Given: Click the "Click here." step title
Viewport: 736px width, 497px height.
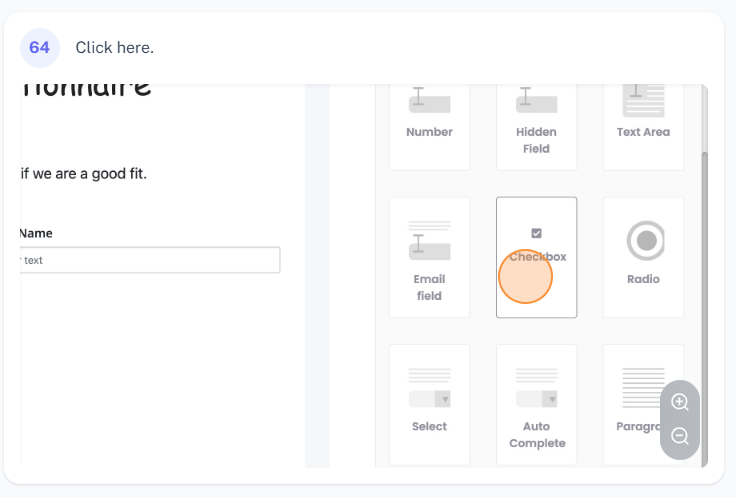Looking at the screenshot, I should [114, 47].
